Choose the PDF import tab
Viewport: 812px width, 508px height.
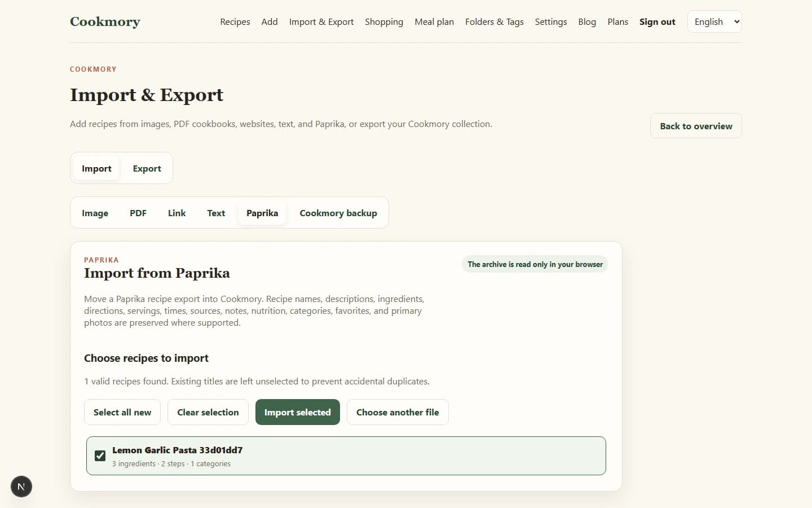click(138, 213)
